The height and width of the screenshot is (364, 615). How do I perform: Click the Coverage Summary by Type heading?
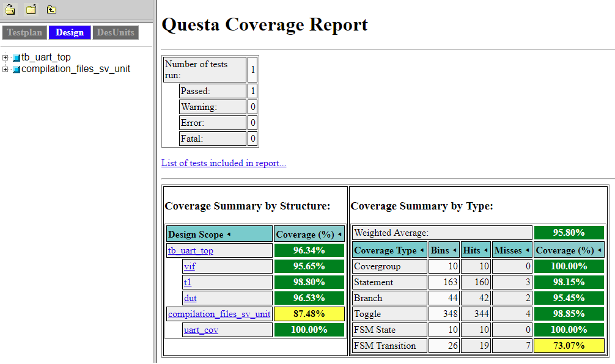coord(422,206)
